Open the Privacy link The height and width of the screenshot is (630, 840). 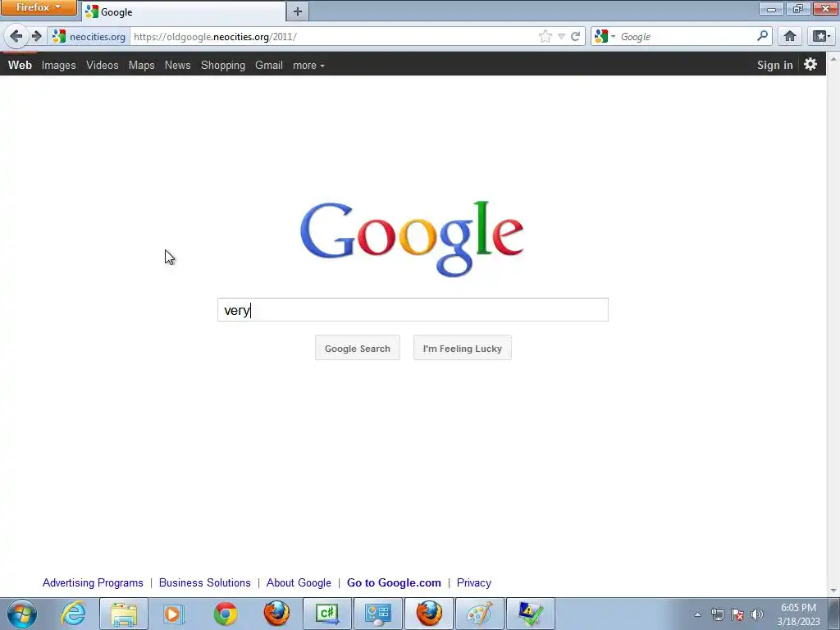473,582
